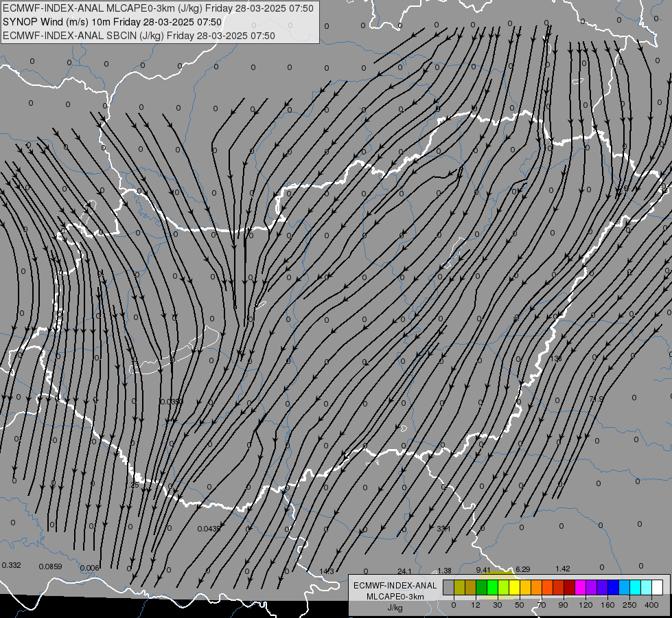Click the SBCIN title line in header
Image resolution: width=672 pixels, height=618 pixels.
tap(139, 36)
